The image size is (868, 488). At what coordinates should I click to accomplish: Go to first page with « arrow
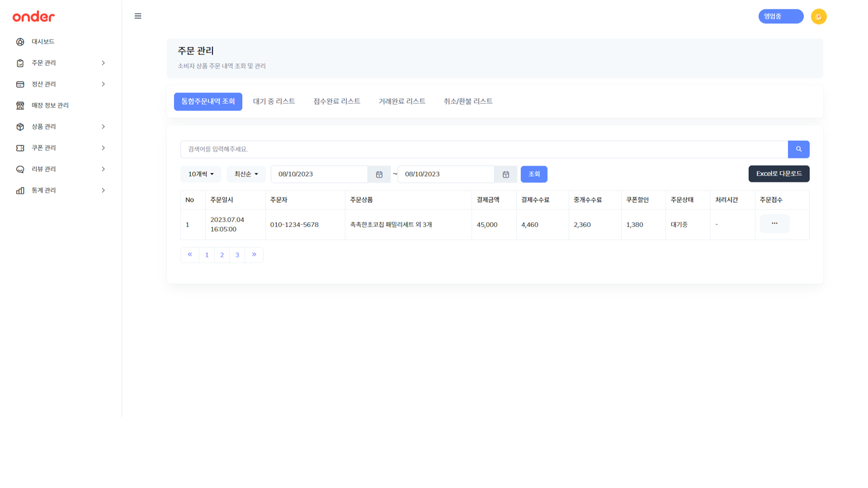coord(190,255)
